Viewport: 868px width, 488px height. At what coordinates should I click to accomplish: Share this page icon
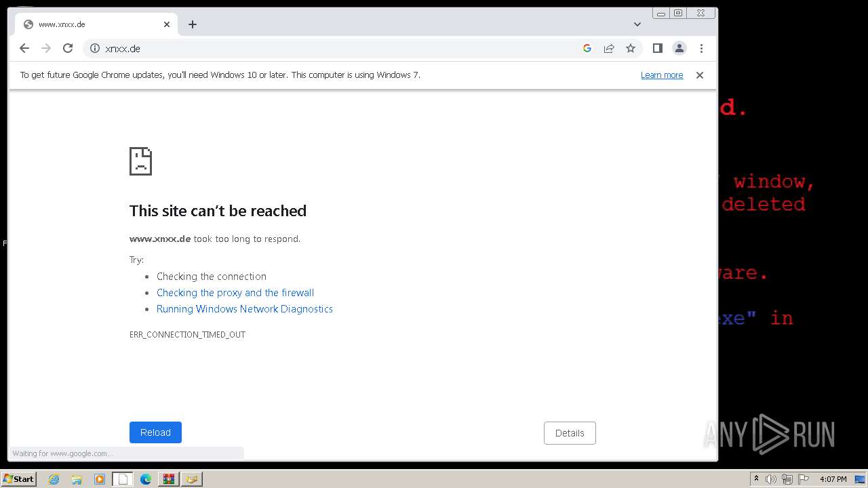pos(609,48)
